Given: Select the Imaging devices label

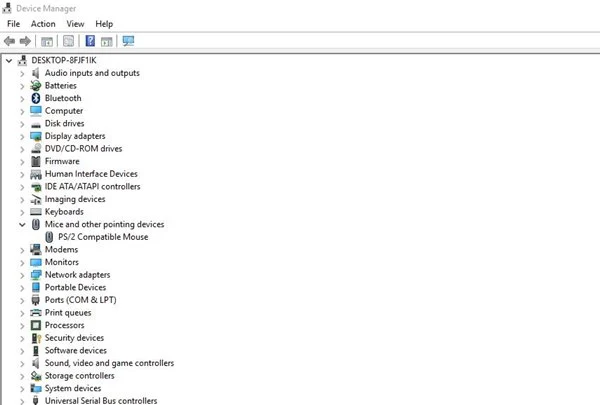Looking at the screenshot, I should pos(75,199).
